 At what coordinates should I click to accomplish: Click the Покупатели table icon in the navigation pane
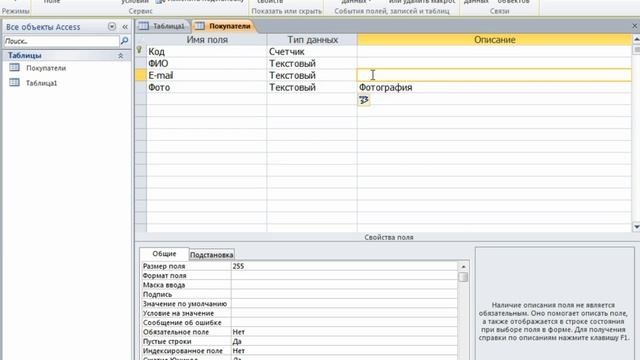point(14,68)
